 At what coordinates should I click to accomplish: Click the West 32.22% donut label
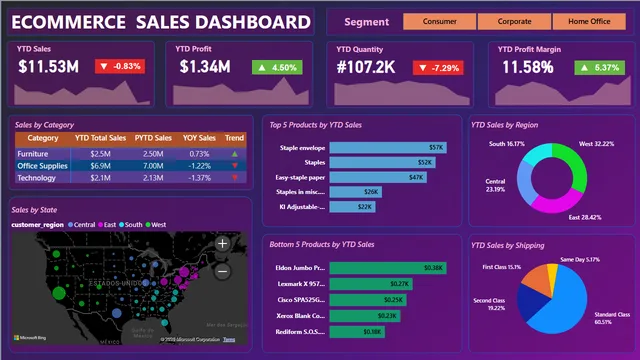[596, 144]
